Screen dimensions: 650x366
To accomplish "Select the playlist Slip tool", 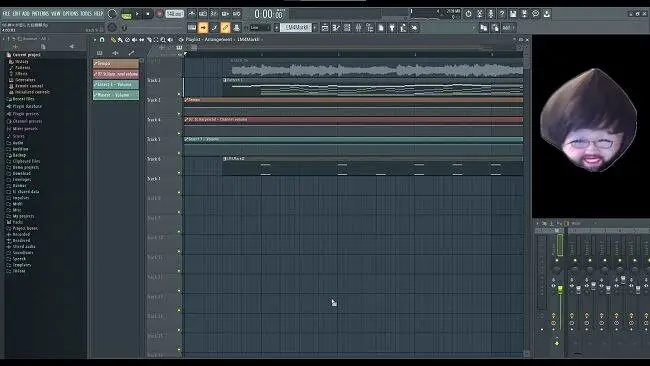I will click(141, 40).
